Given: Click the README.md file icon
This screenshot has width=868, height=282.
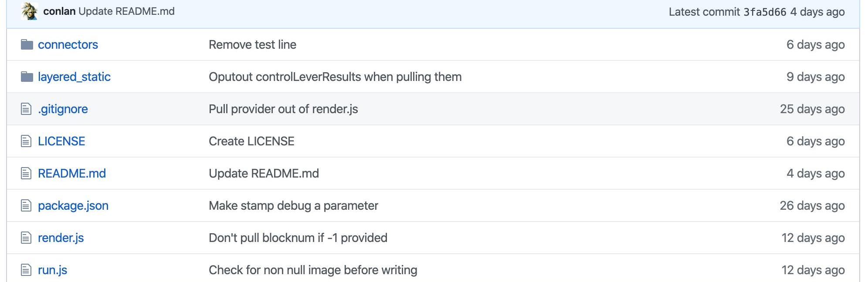Looking at the screenshot, I should click(x=26, y=173).
